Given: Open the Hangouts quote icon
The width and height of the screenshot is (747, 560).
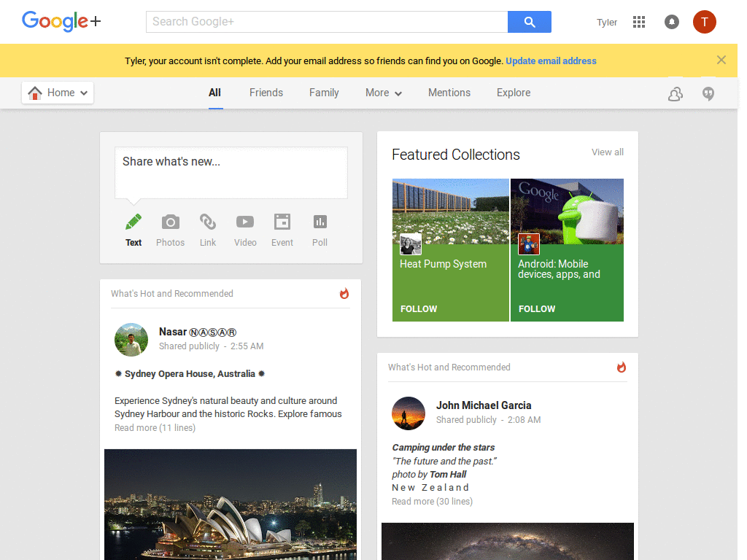Looking at the screenshot, I should point(708,94).
